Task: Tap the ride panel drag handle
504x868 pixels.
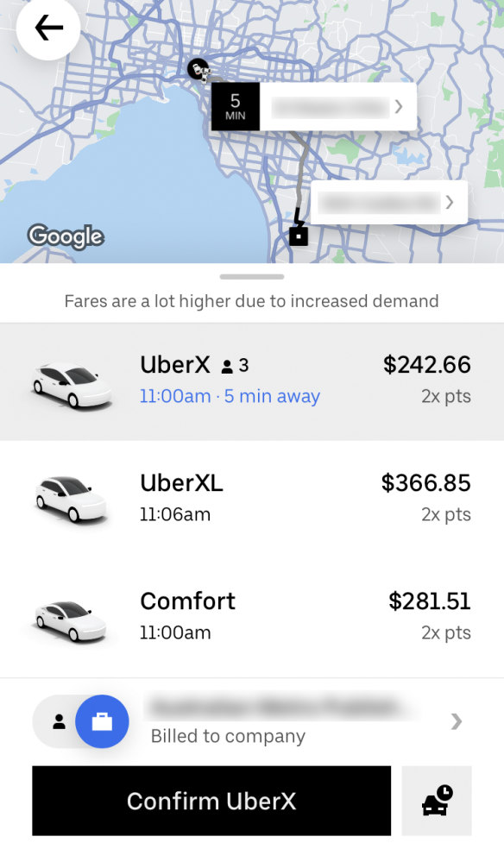Action: pos(251,276)
